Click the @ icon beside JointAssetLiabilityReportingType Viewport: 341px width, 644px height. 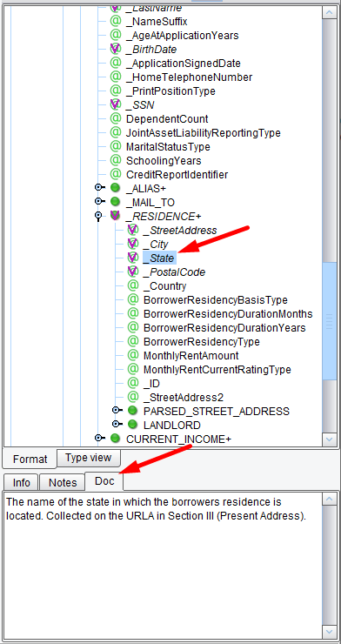pos(116,132)
